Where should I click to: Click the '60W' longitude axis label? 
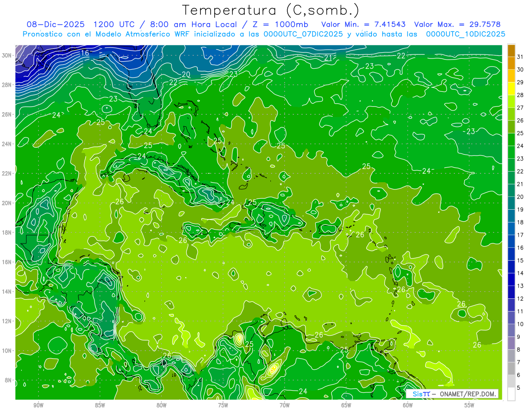pyautogui.click(x=408, y=405)
